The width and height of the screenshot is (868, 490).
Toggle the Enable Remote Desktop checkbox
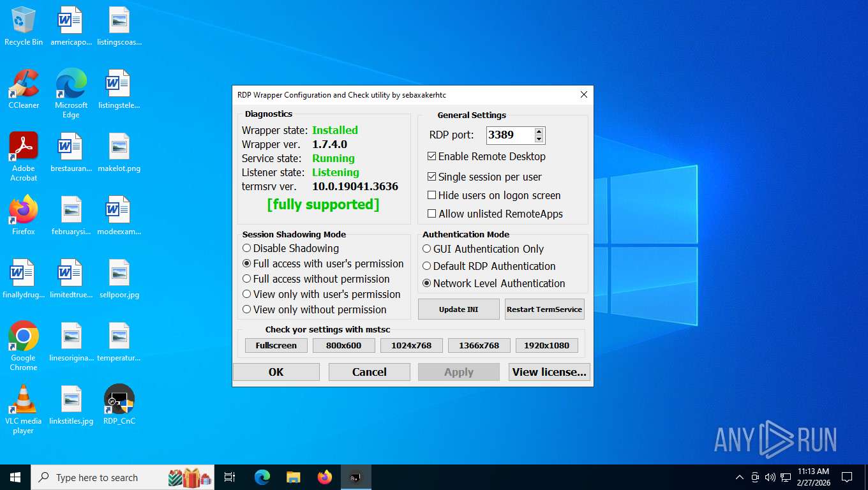[x=487, y=156]
